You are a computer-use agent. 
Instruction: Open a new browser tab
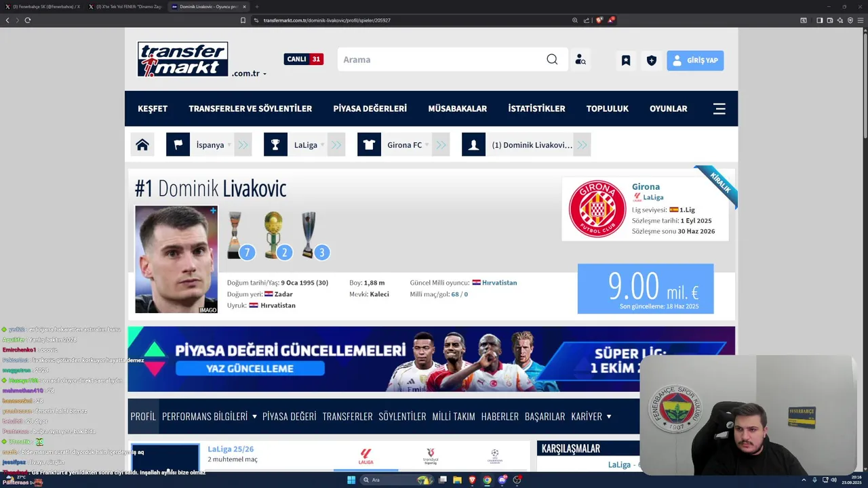[256, 6]
